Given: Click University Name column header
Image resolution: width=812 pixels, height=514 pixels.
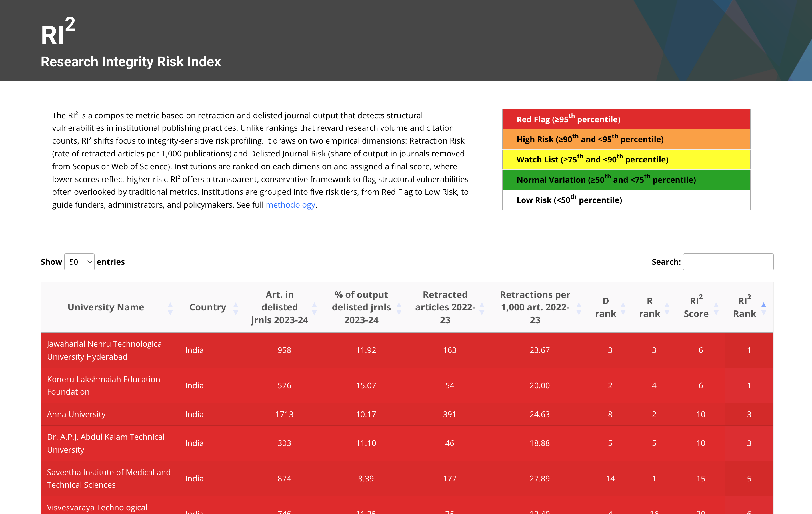Looking at the screenshot, I should tap(106, 307).
